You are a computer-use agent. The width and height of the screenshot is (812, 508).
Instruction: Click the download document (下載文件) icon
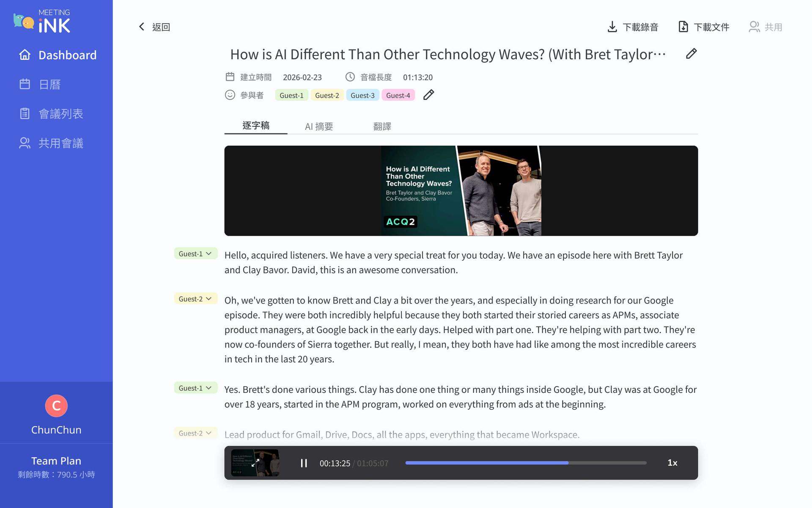click(x=683, y=27)
